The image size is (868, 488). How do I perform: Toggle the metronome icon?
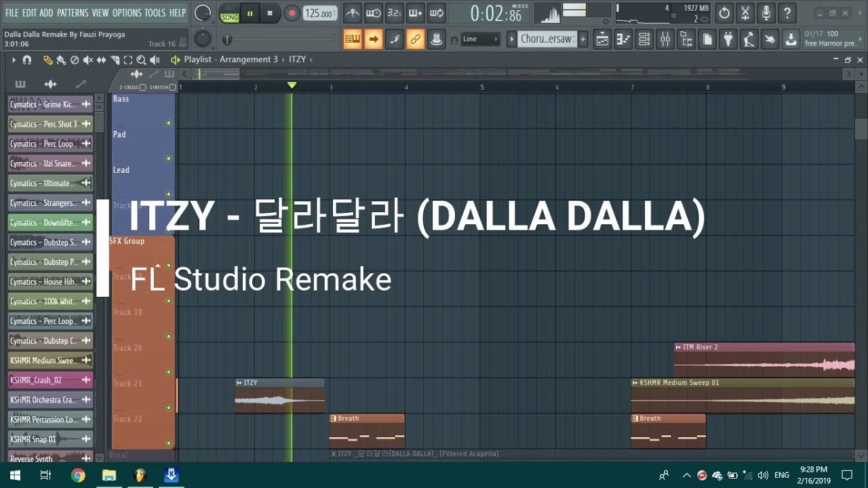tap(353, 13)
